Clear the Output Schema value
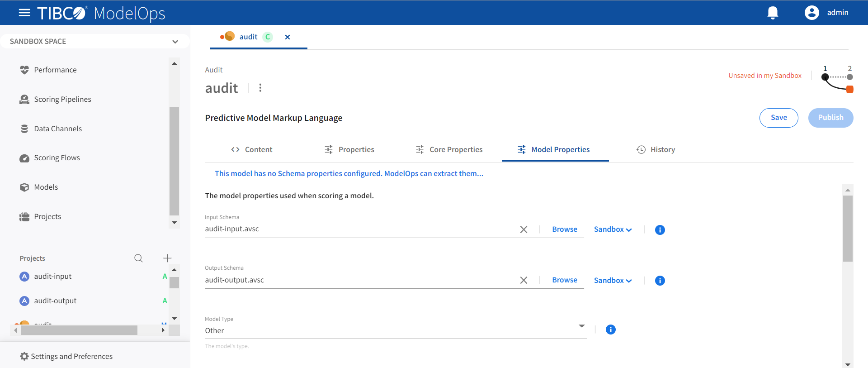The height and width of the screenshot is (368, 868). click(524, 280)
